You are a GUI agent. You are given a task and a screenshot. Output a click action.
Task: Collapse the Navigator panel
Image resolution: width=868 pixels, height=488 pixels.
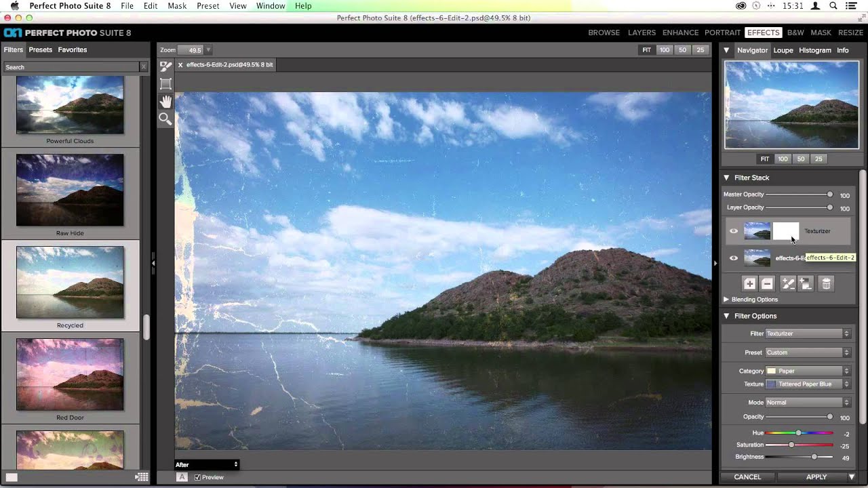coord(726,50)
